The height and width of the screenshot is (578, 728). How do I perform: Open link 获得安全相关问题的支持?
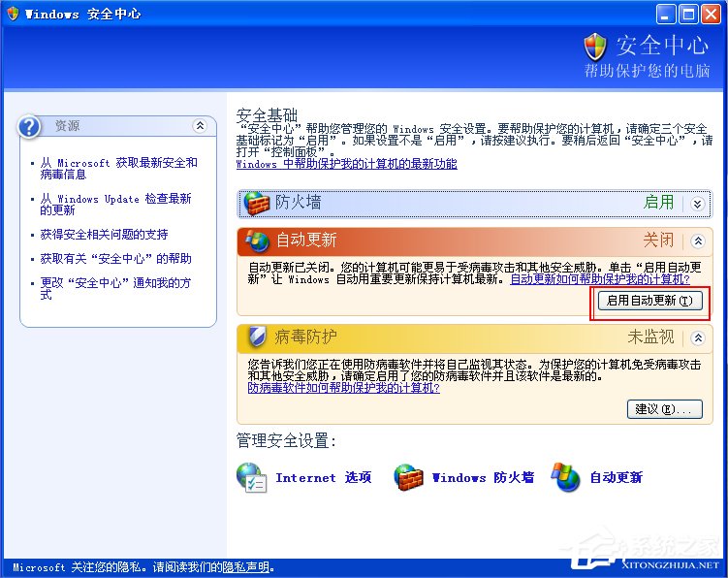coord(104,234)
